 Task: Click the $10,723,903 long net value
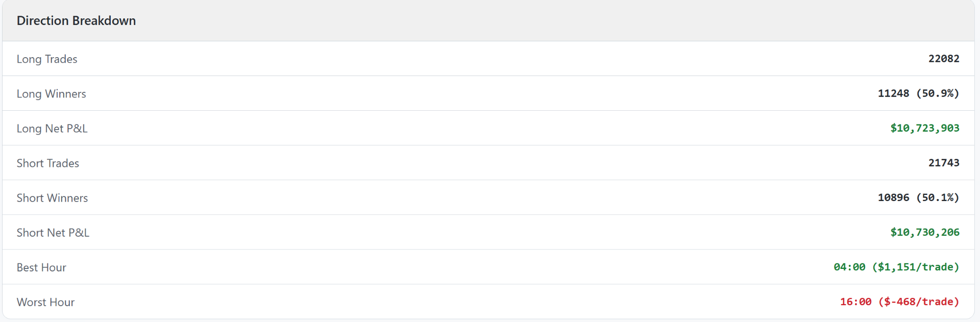point(924,128)
